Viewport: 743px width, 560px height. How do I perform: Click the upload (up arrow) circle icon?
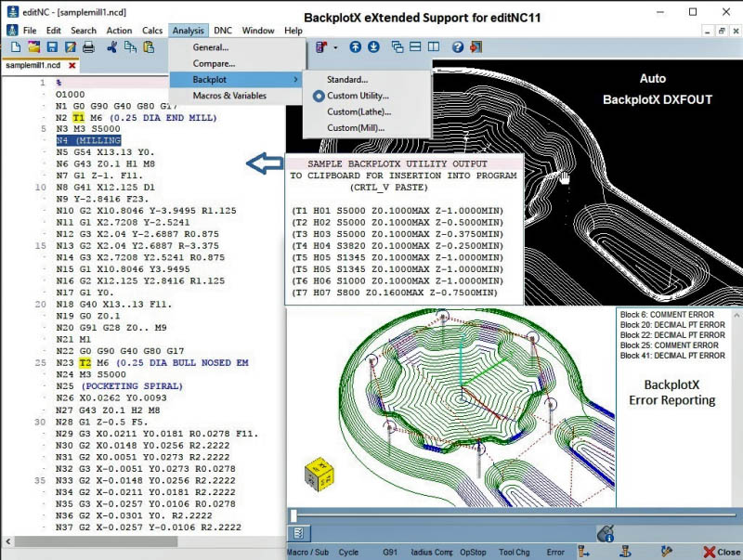[356, 47]
